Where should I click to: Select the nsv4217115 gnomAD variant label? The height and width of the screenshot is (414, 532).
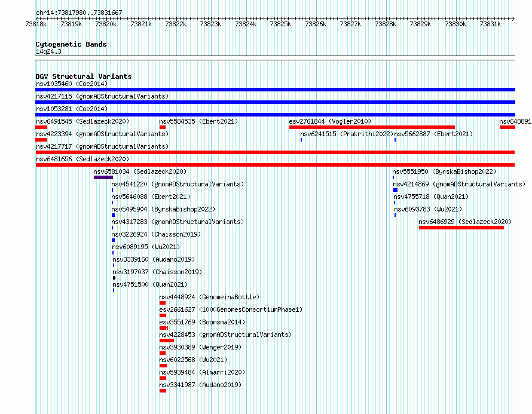102,96
